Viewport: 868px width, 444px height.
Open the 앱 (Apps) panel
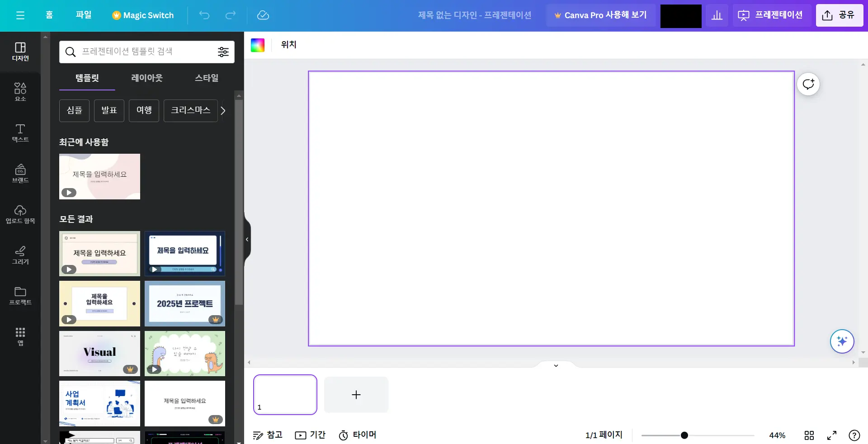coord(20,336)
